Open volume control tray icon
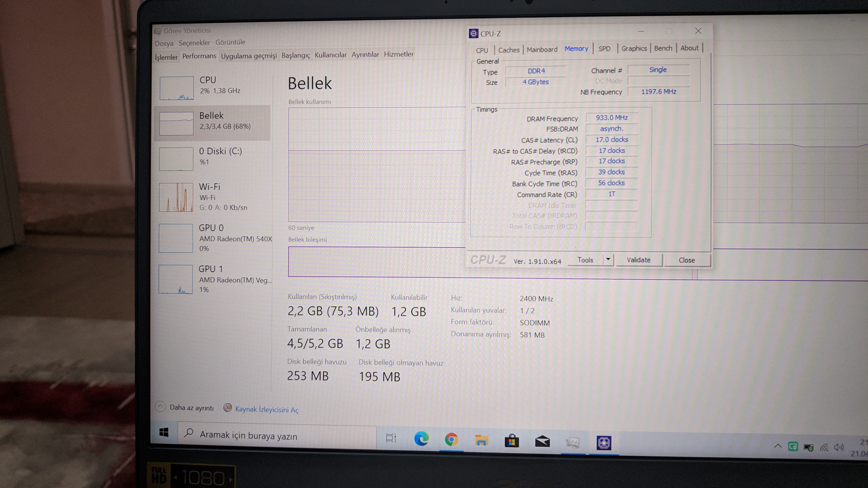The width and height of the screenshot is (868, 488). [839, 447]
